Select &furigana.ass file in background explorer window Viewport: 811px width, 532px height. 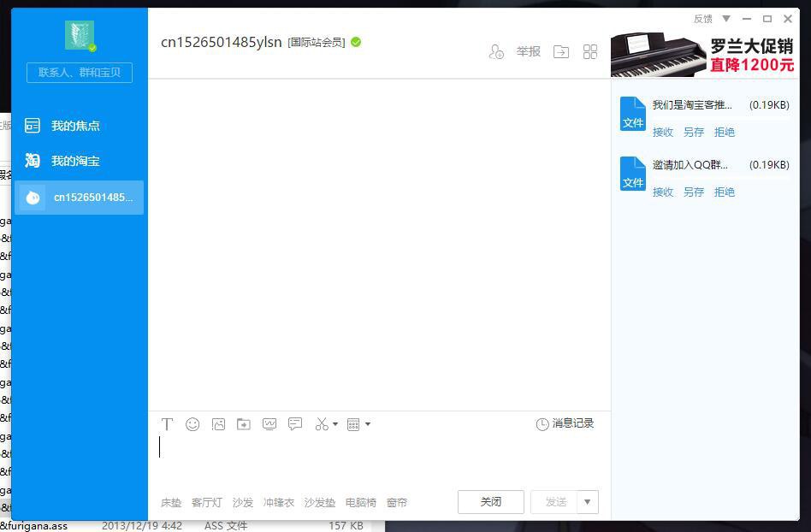click(34, 526)
